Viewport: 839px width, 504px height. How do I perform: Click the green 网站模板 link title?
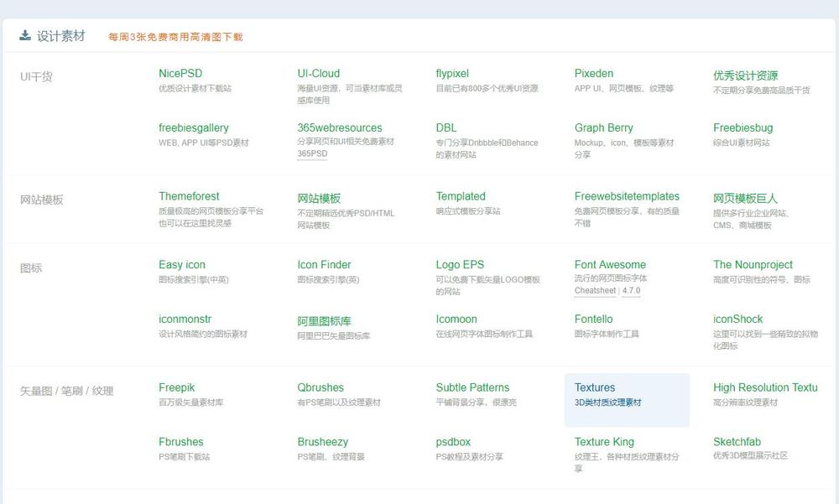click(x=319, y=199)
